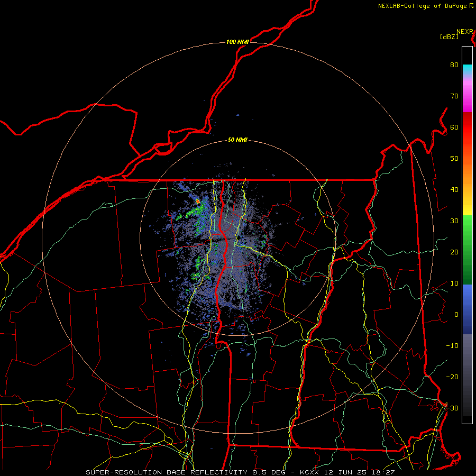Image resolution: width=476 pixels, height=476 pixels.
Task: Click the orange-red strong echo cell on the radar
Action: (198, 201)
